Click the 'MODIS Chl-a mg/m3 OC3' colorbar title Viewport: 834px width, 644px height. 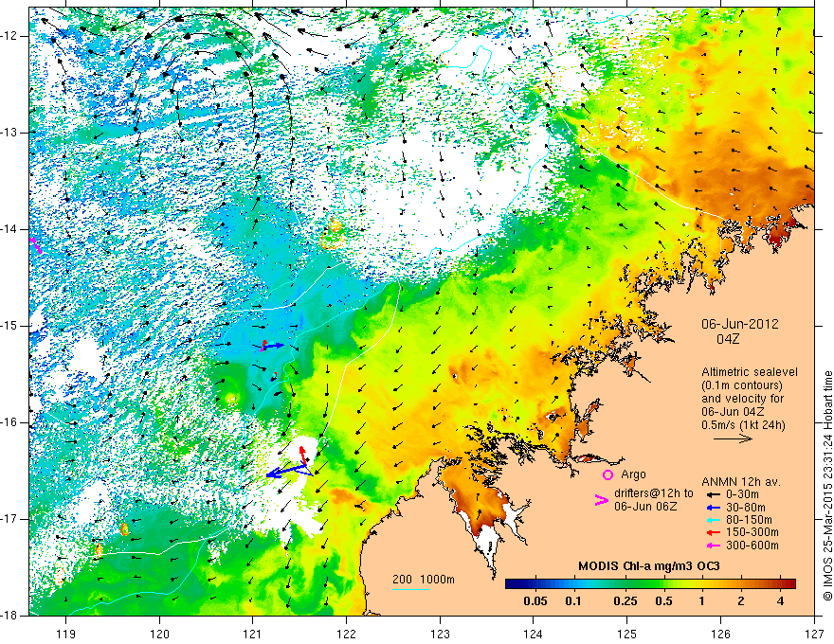(649, 566)
